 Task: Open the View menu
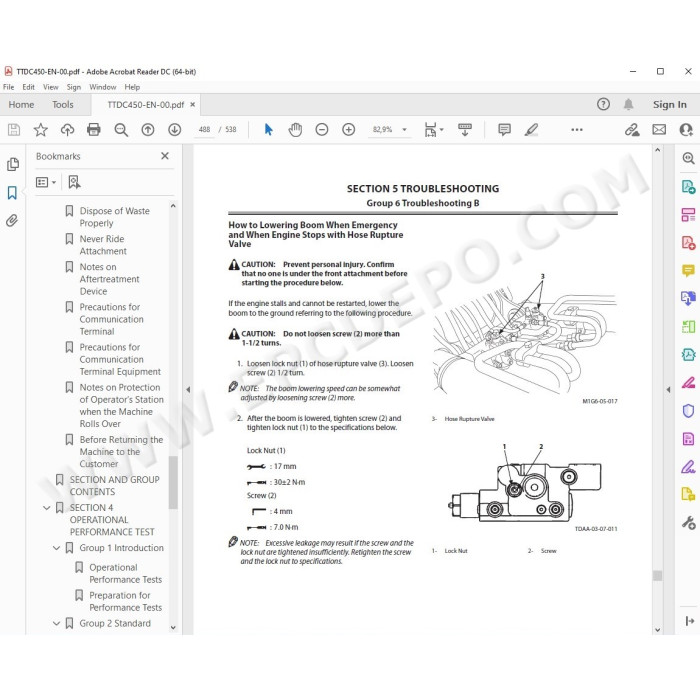(50, 87)
